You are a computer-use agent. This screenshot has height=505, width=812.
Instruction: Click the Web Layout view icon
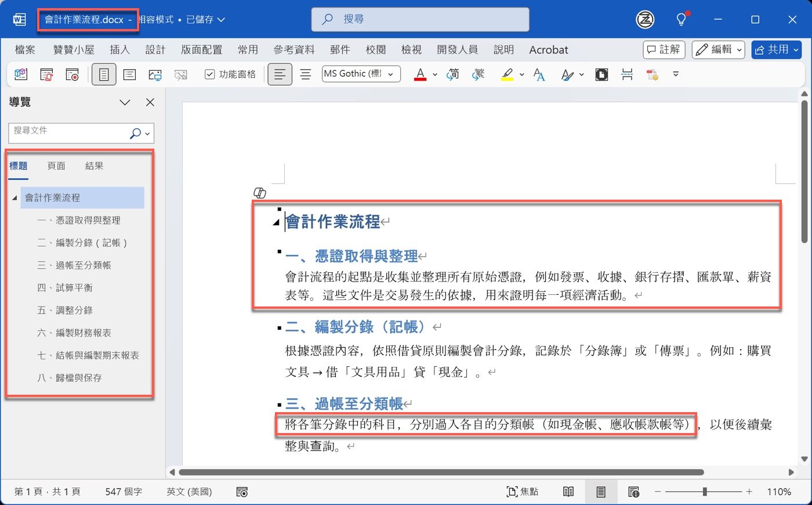coord(633,491)
